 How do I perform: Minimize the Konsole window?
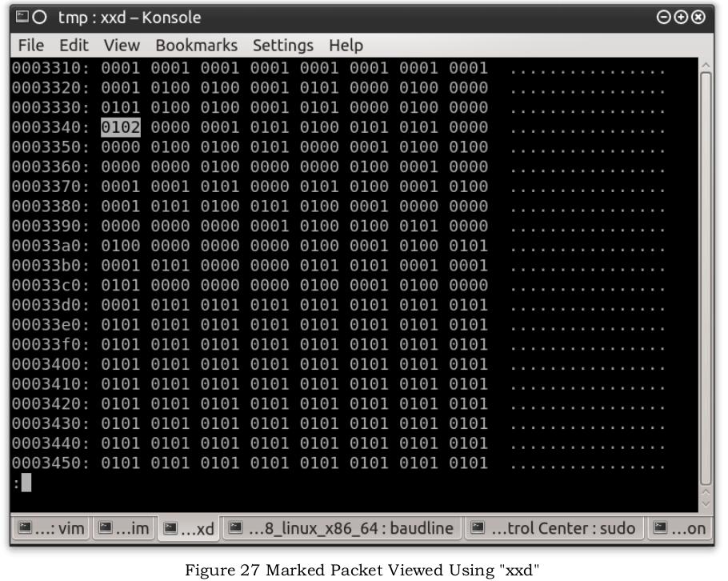coord(664,18)
